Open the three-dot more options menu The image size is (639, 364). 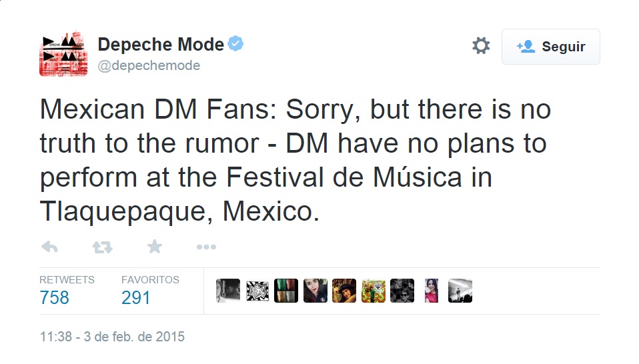pyautogui.click(x=206, y=247)
